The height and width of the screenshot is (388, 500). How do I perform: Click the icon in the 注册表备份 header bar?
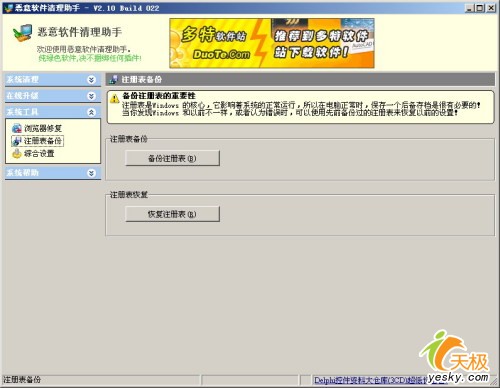coord(113,79)
